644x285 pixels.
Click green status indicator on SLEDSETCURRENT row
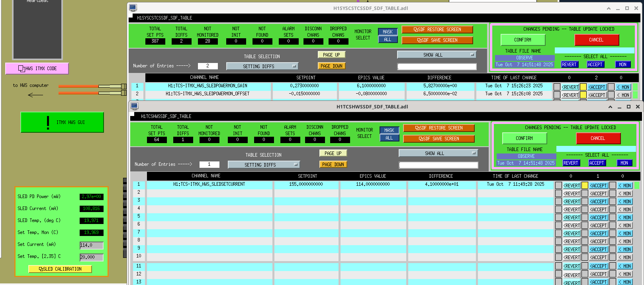click(x=636, y=185)
